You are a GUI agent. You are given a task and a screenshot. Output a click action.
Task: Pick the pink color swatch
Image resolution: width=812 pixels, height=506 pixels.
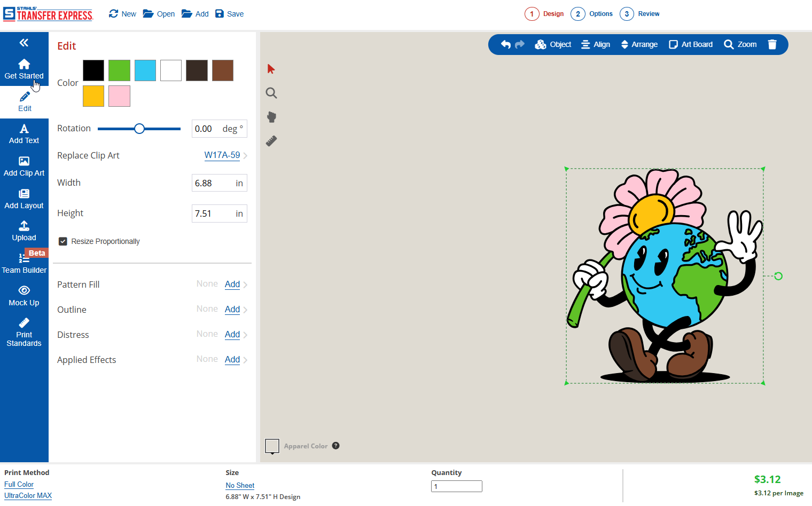click(x=119, y=96)
